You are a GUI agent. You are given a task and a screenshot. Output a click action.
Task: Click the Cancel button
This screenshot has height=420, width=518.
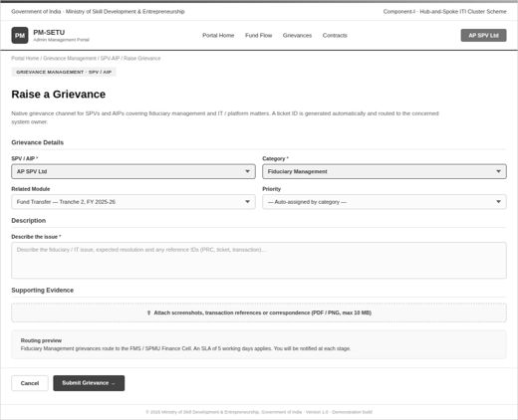tap(30, 383)
